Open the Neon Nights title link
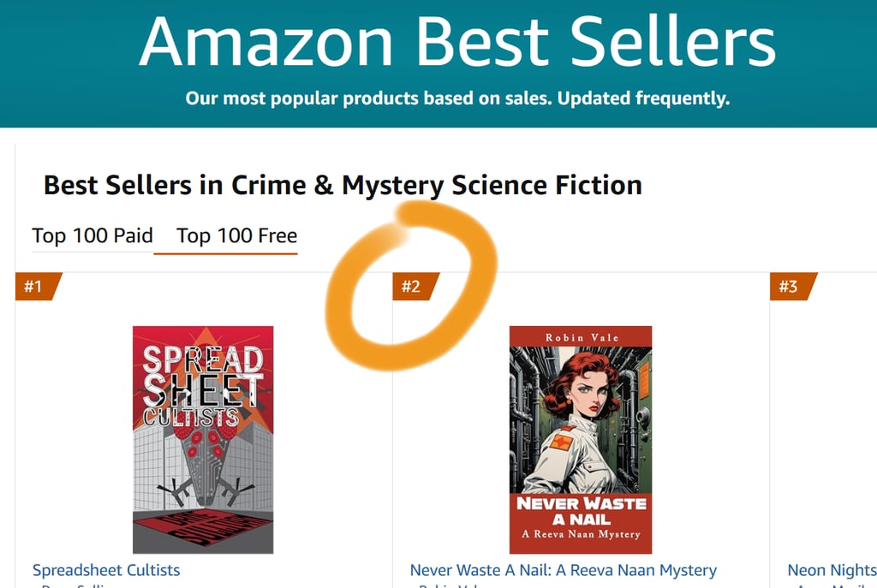Image resolution: width=877 pixels, height=588 pixels. (831, 570)
